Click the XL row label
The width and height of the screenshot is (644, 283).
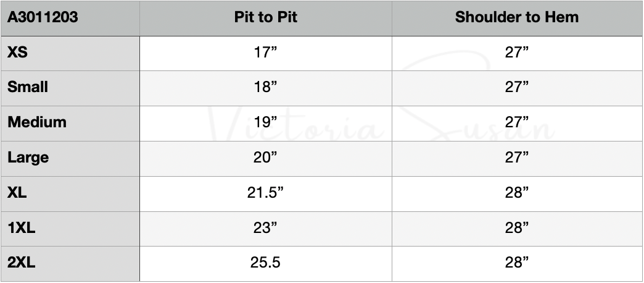click(17, 193)
